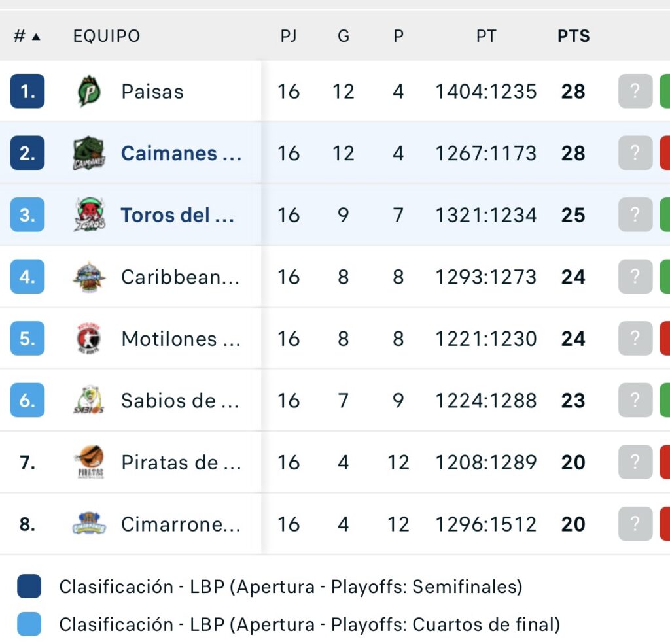670x644 pixels.
Task: Sort the table by PTS column
Action: (573, 36)
